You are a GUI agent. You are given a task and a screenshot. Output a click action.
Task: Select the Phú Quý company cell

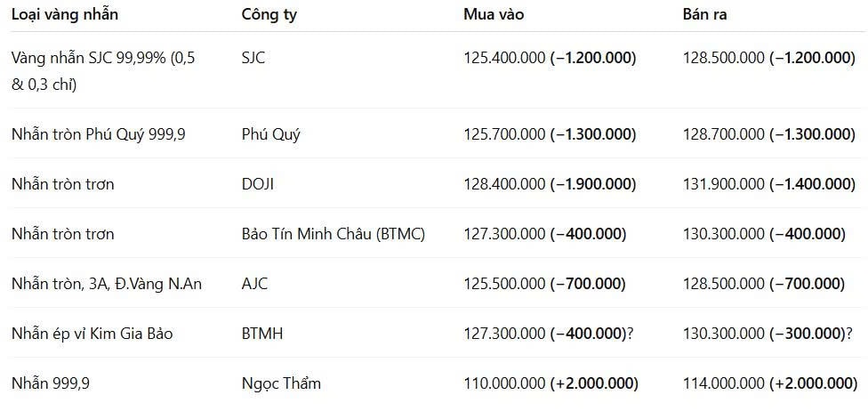(x=270, y=134)
